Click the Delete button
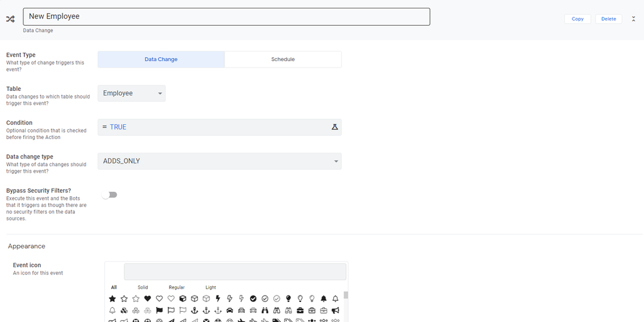Screen dimensions: 644x322 (609, 19)
